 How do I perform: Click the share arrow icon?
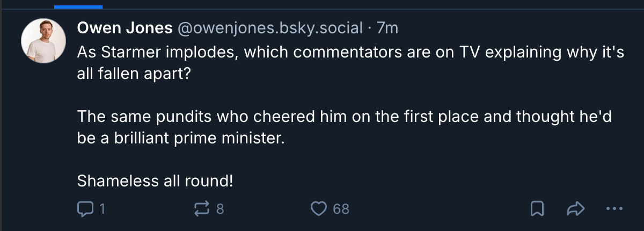tap(575, 208)
